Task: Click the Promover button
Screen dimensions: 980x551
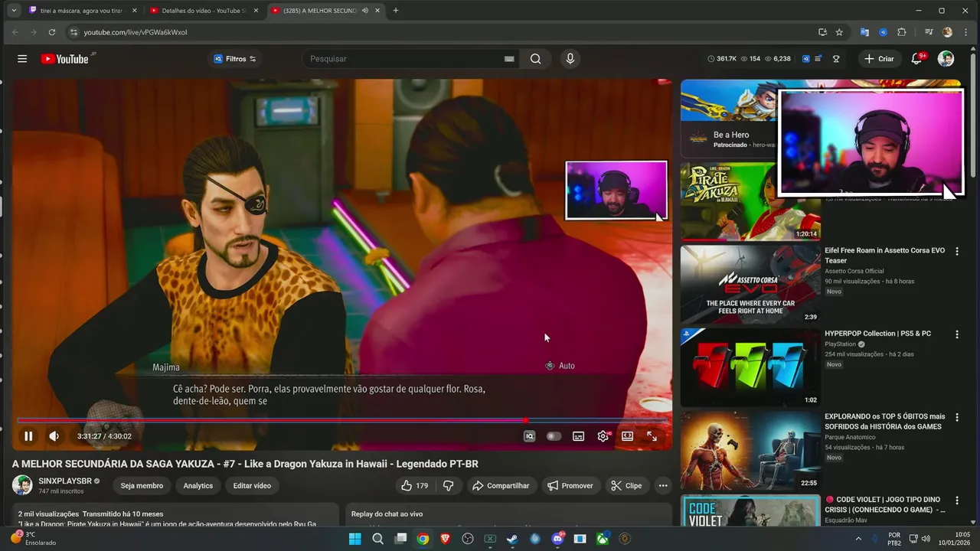Action: pyautogui.click(x=571, y=486)
